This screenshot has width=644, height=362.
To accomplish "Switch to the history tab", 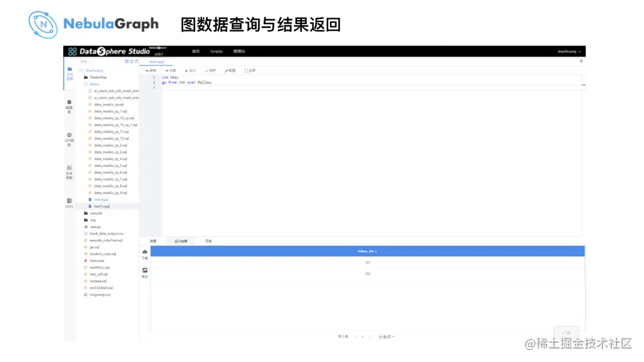I will 208,241.
